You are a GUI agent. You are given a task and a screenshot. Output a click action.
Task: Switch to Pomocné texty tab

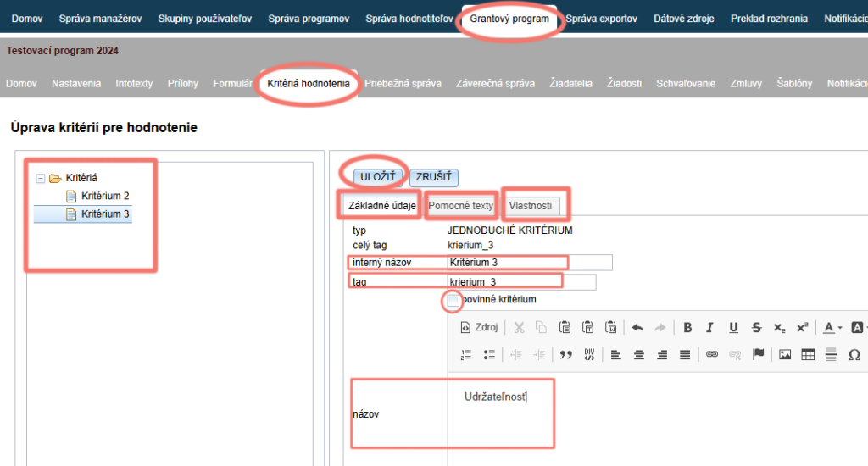tap(460, 205)
